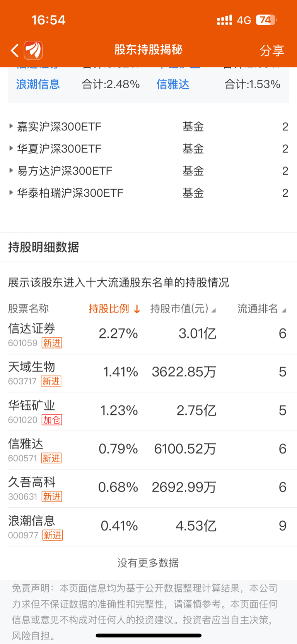Tap the 新进 tag next to 600571
The height and width of the screenshot is (644, 297).
[x=51, y=458]
